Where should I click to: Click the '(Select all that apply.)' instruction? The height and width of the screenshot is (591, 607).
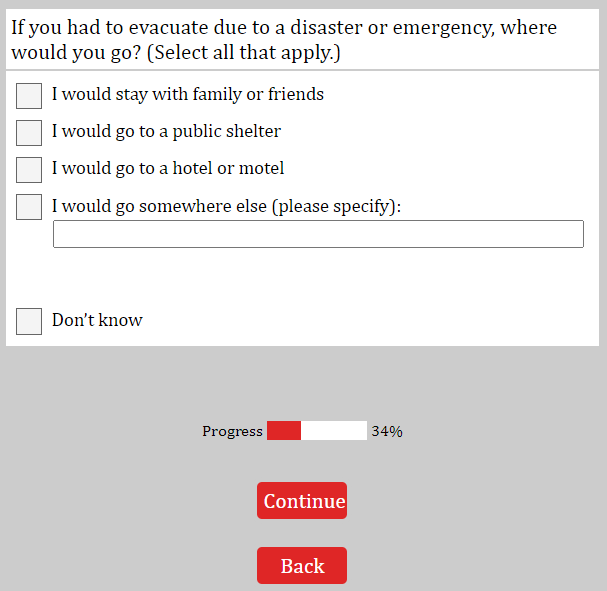[x=243, y=52]
